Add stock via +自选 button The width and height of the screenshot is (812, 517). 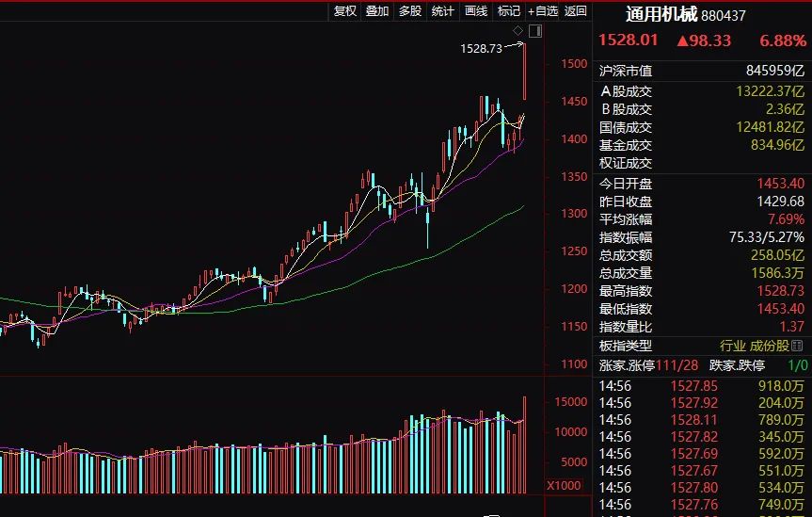[x=543, y=10]
